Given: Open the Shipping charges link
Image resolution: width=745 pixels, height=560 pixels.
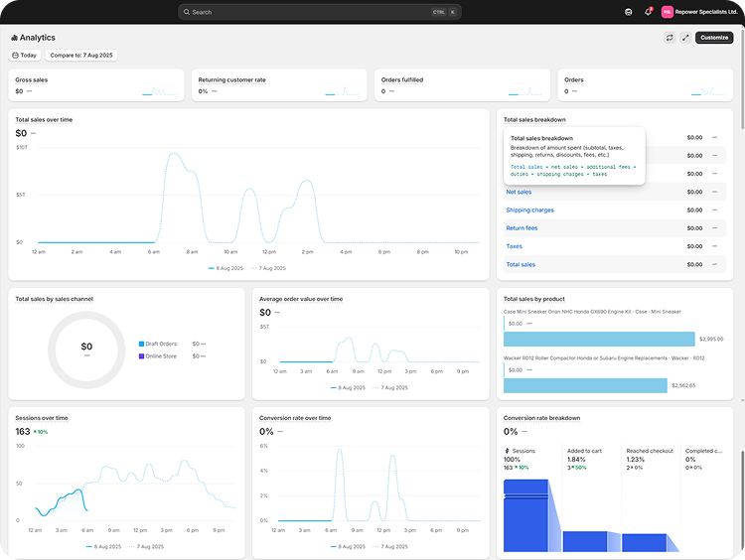Looking at the screenshot, I should [529, 210].
